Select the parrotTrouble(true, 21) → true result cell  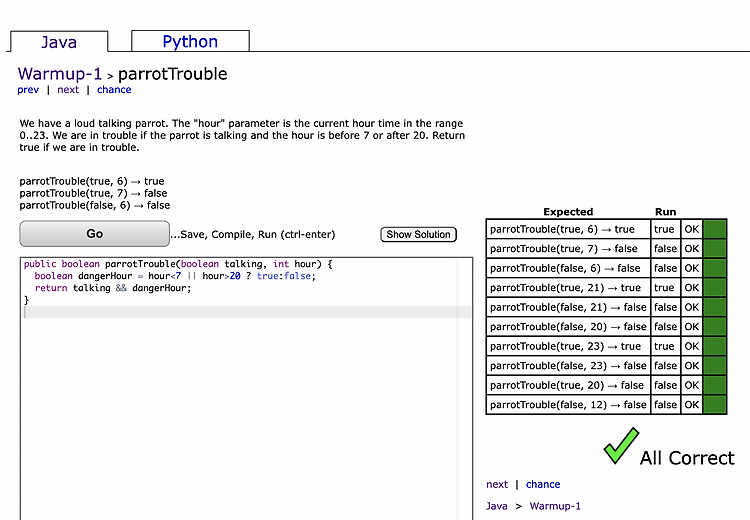click(568, 288)
